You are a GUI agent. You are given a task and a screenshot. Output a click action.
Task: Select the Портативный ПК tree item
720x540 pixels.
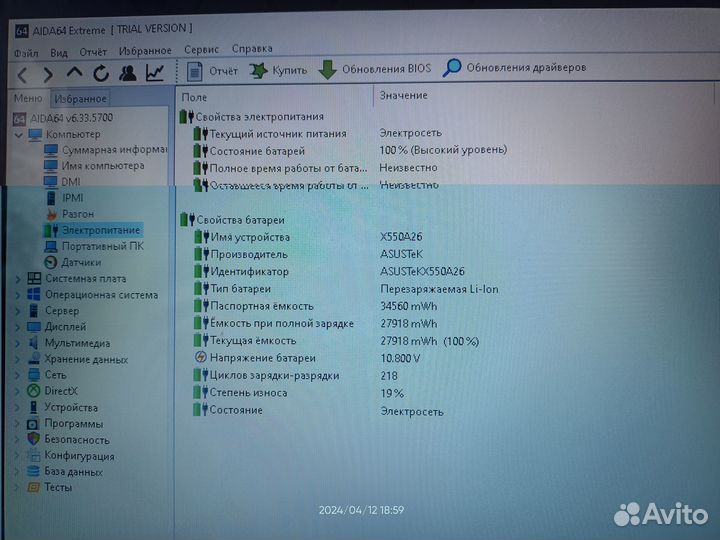[94, 246]
